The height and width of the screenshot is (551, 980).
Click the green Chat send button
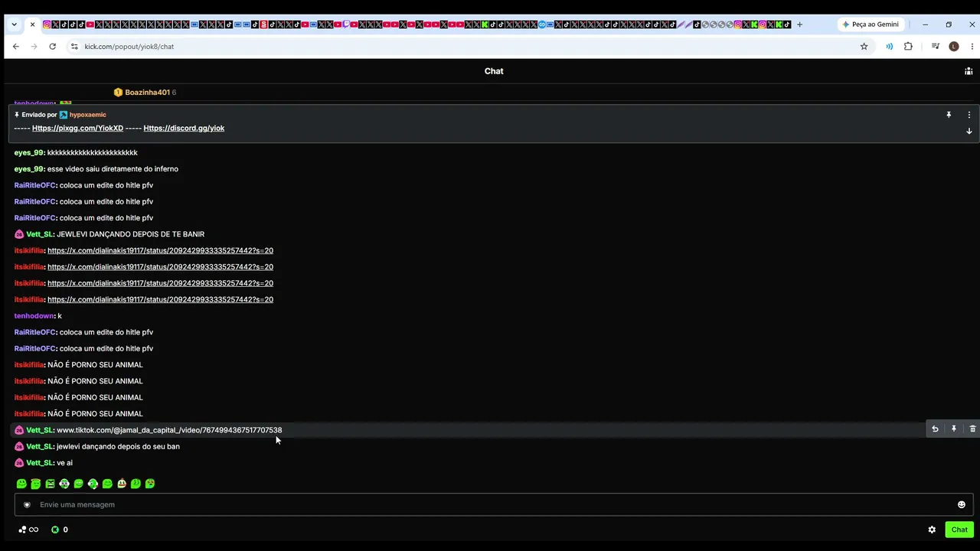[959, 530]
